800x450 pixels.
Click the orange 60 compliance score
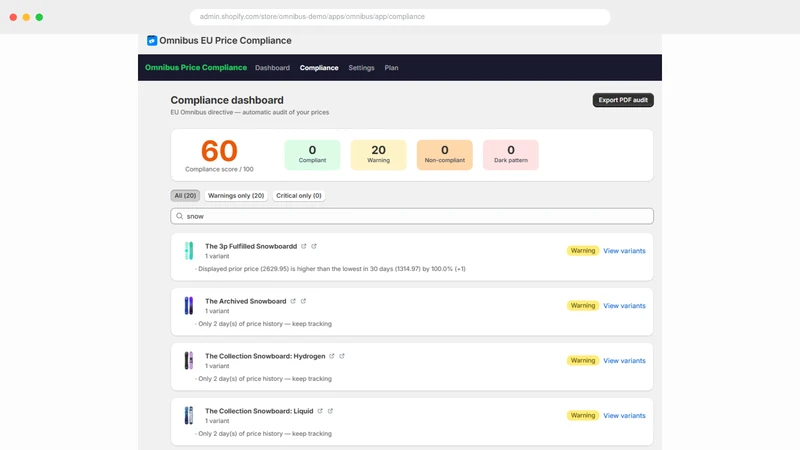[x=219, y=151]
